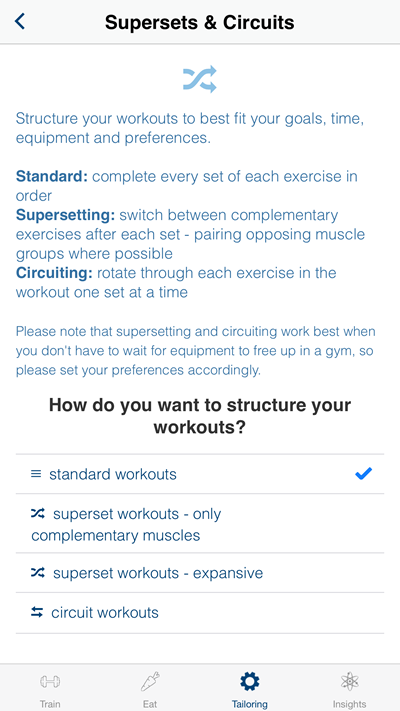Switch to the Insights tab label

click(x=350, y=704)
